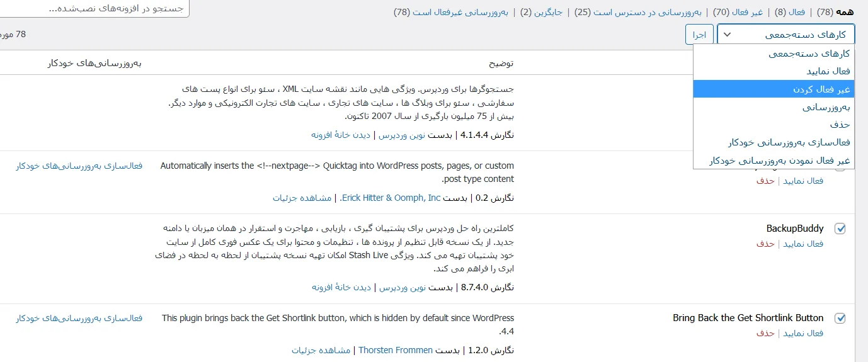Click the 'نگارش 0.2' version text

click(495, 198)
